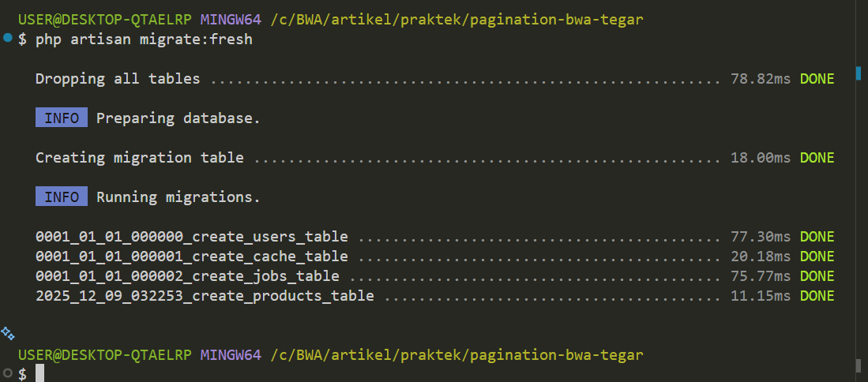Click the php artisan migrate:fresh command text
Image resolution: width=868 pixels, height=382 pixels.
coord(144,39)
